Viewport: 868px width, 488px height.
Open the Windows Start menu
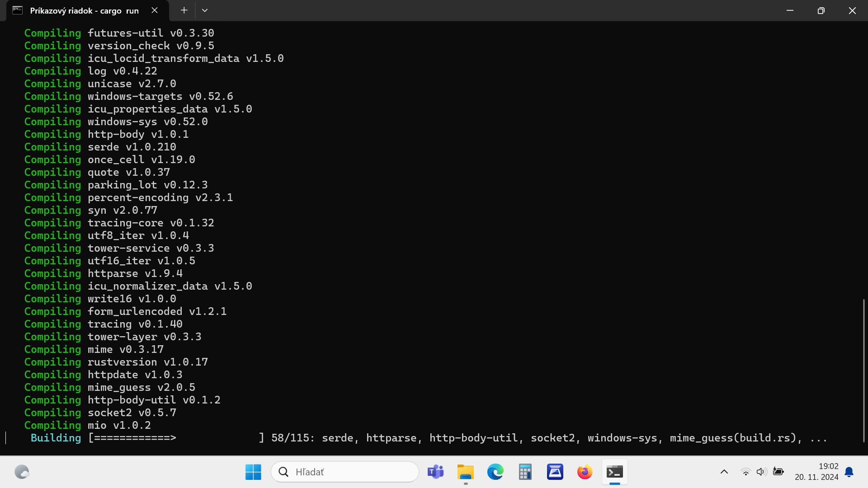[x=253, y=472]
